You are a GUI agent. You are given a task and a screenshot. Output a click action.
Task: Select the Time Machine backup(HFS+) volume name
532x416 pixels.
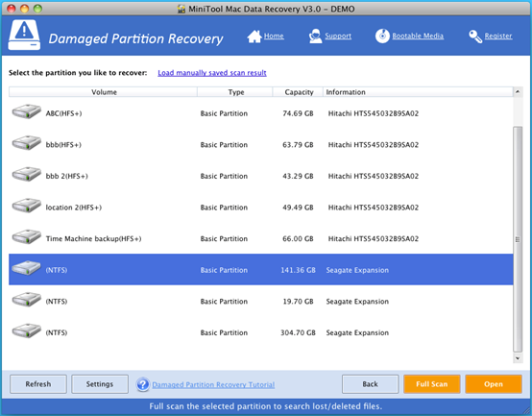tap(94, 239)
